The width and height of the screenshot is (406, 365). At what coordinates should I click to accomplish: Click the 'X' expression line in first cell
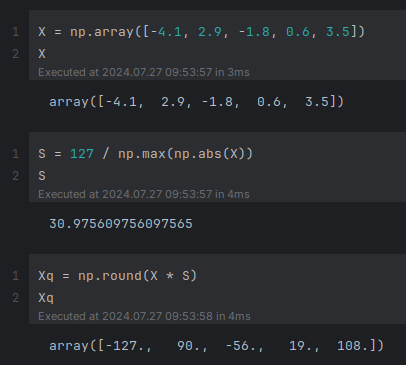coord(42,54)
